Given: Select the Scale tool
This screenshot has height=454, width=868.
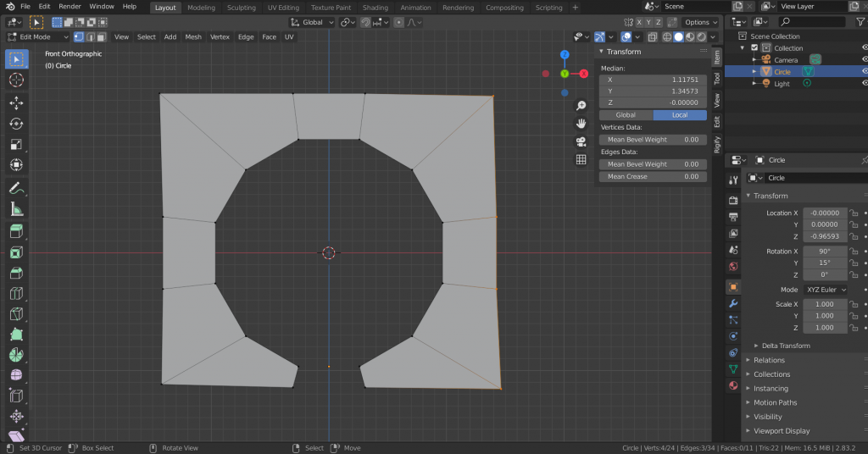Looking at the screenshot, I should point(16,144).
